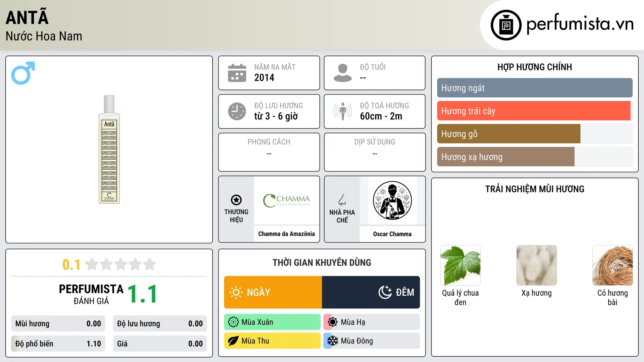Click the Chamma Amazônia Brasil brand logo
This screenshot has width=644, height=362.
(x=286, y=200)
